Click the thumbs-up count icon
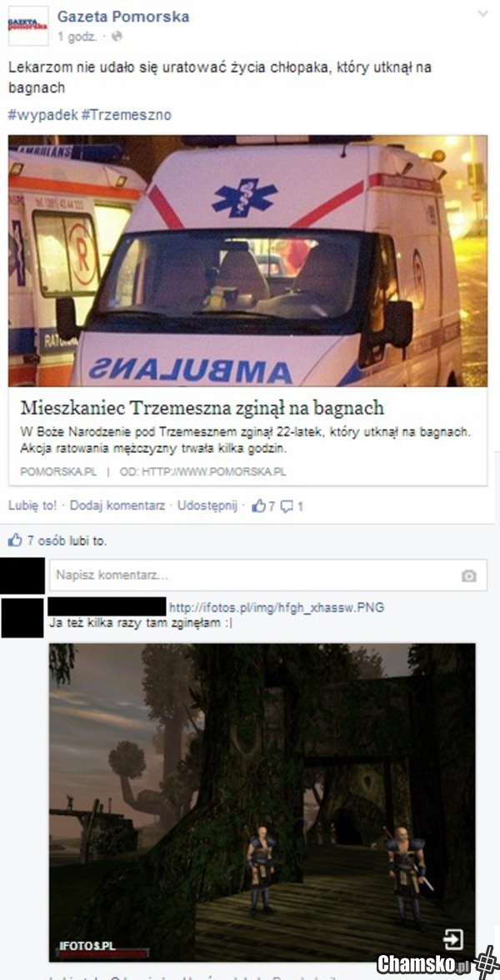 click(x=258, y=506)
